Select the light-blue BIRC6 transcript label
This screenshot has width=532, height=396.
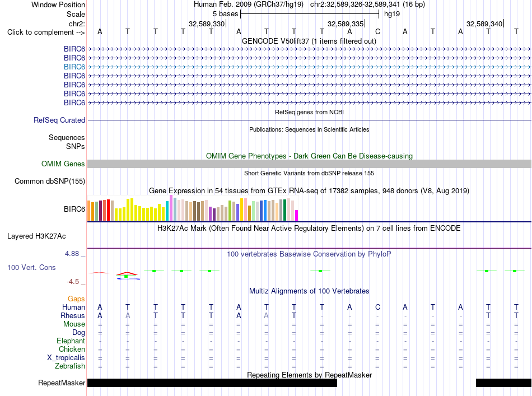(74, 67)
